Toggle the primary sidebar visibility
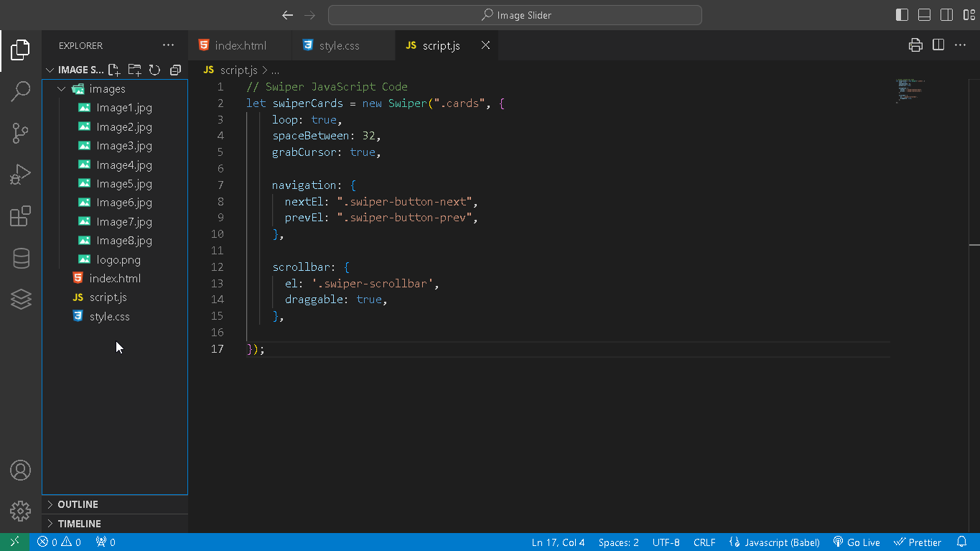 click(900, 14)
